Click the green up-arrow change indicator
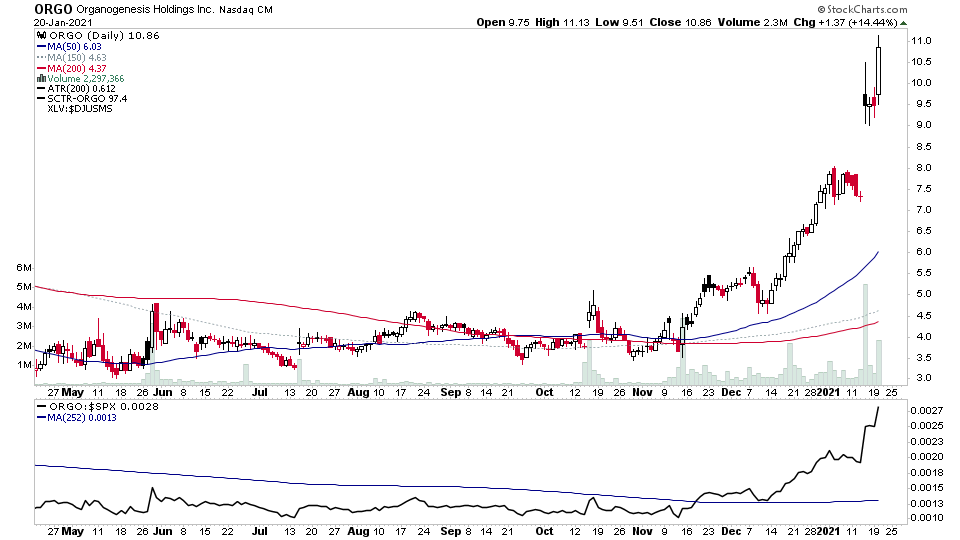The width and height of the screenshot is (960, 540). tap(904, 23)
